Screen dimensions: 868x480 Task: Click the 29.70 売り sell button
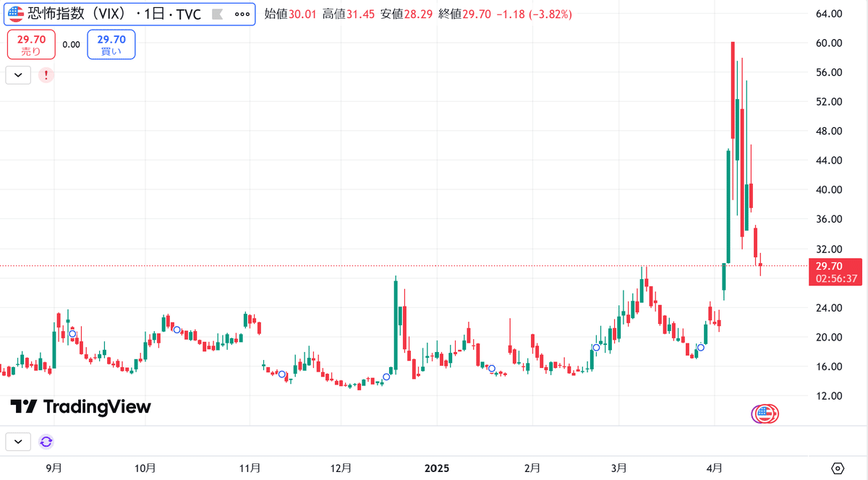click(31, 45)
